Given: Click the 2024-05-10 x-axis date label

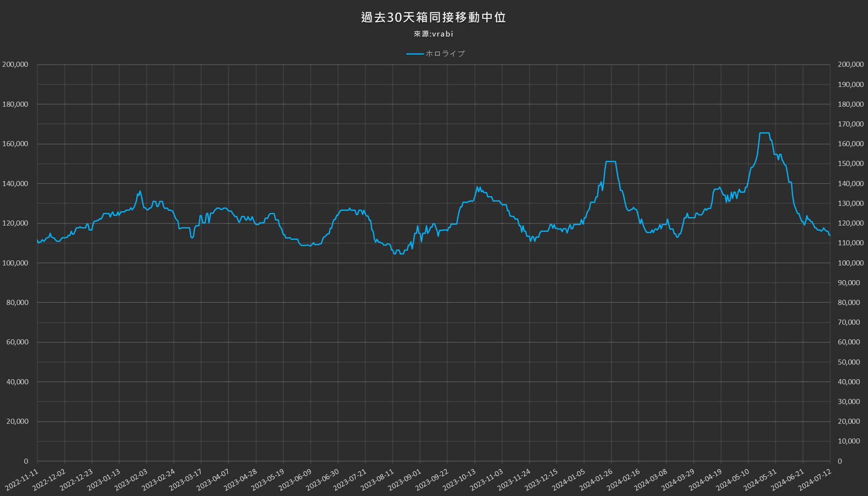Looking at the screenshot, I should click(733, 480).
